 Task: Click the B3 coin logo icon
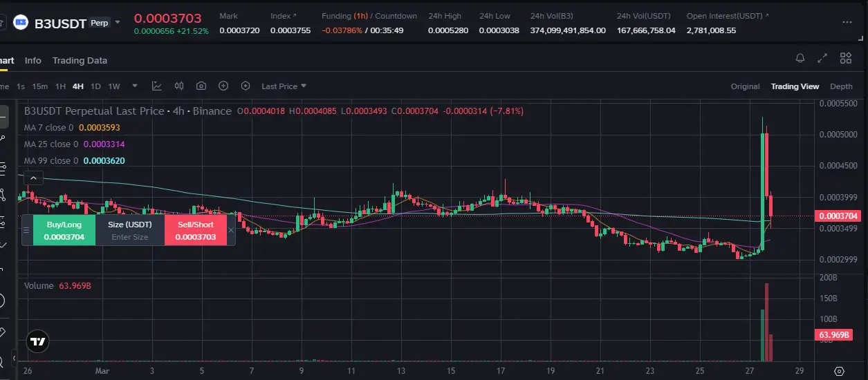(21, 23)
